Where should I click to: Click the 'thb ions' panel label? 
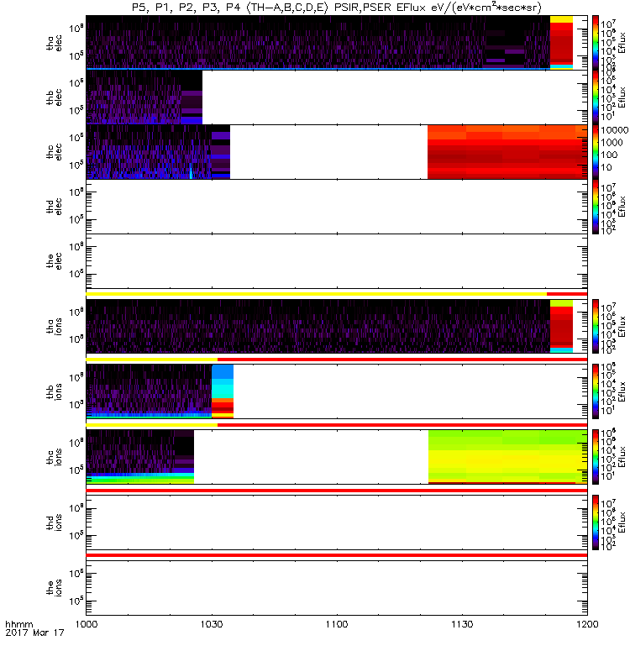point(54,391)
